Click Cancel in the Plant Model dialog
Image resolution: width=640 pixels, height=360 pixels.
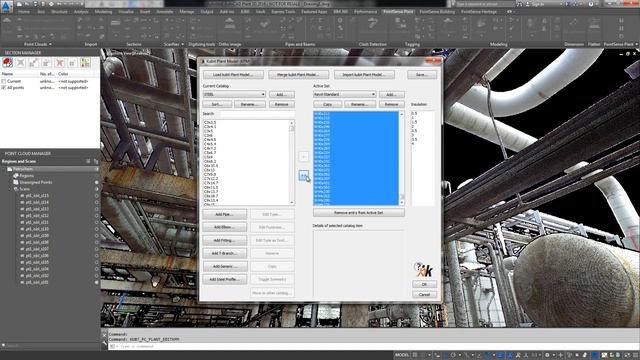424,294
